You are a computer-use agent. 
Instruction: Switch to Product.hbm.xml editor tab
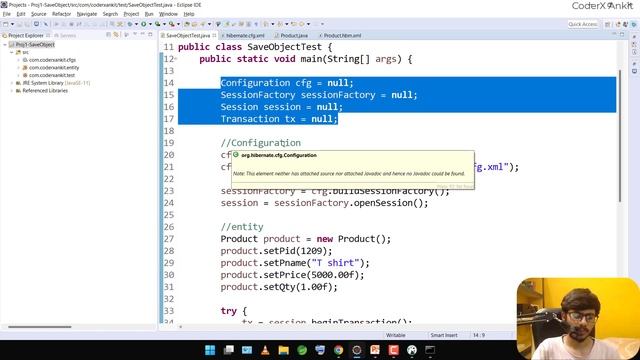pyautogui.click(x=340, y=36)
